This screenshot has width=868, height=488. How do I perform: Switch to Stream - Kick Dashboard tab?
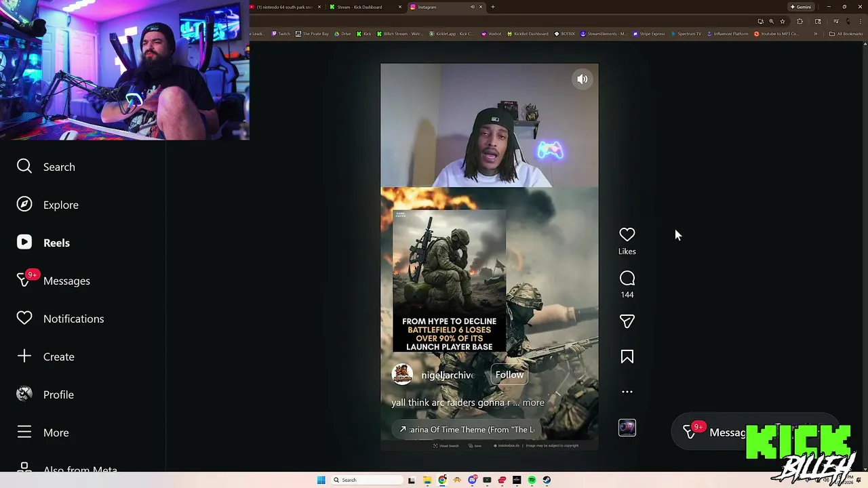363,7
